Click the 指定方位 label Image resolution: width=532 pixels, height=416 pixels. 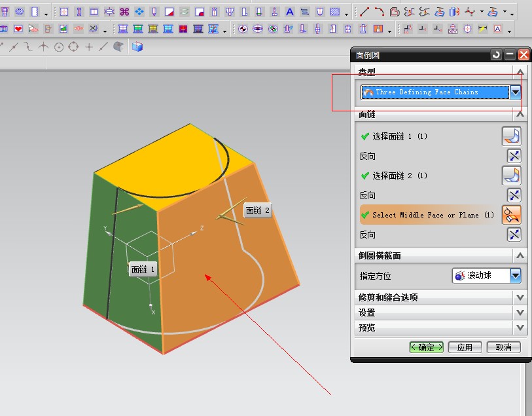[x=375, y=276]
